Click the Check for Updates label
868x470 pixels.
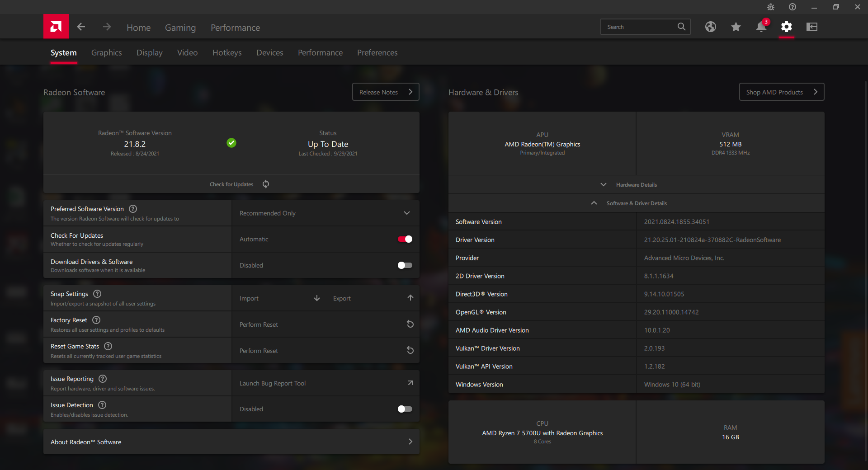[x=231, y=184]
